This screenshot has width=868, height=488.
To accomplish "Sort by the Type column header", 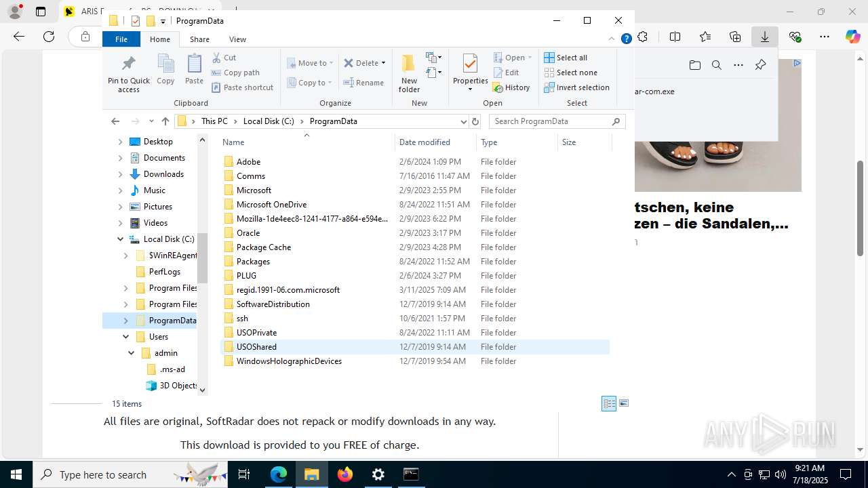I will tap(517, 142).
